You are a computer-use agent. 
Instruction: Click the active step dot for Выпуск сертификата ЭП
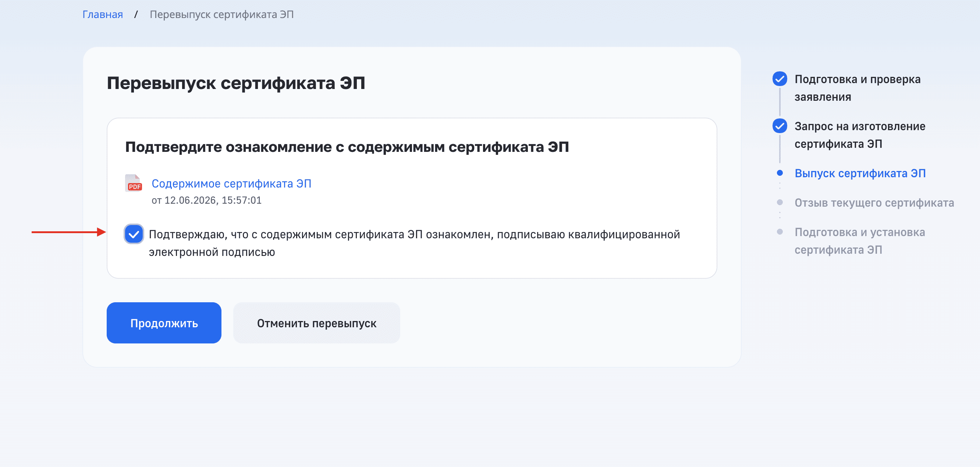780,173
